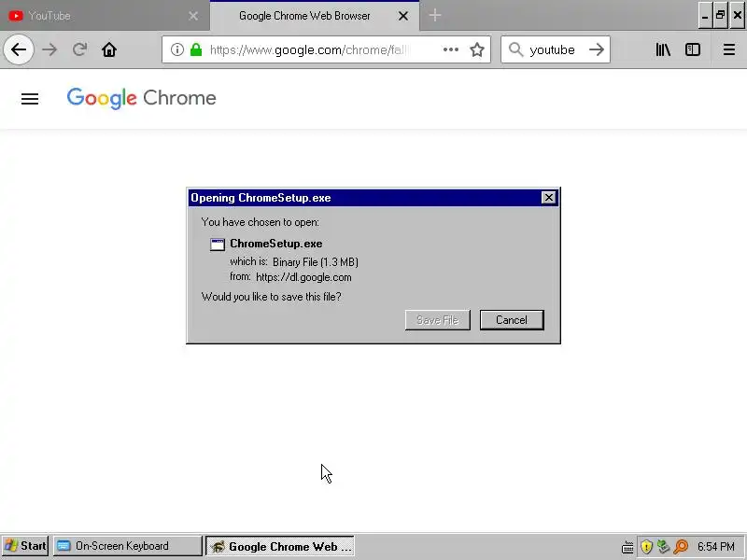Open the Firefox hamburger application menu

[729, 49]
